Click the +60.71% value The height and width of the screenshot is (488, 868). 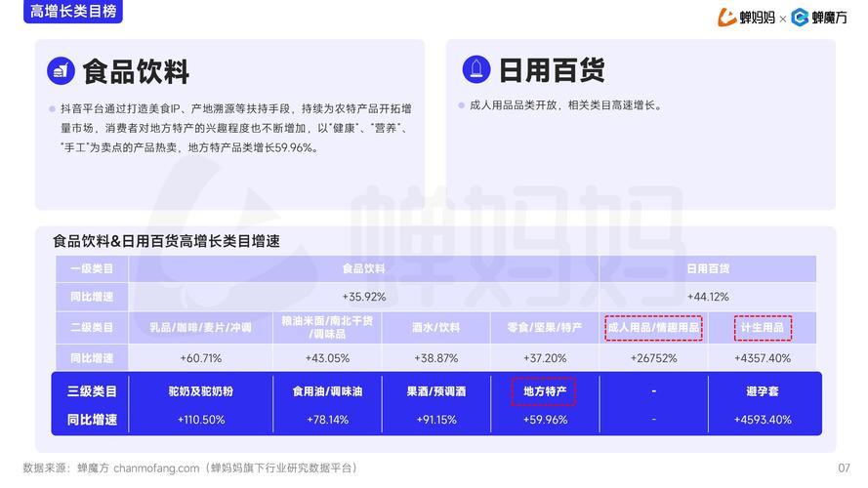200,358
